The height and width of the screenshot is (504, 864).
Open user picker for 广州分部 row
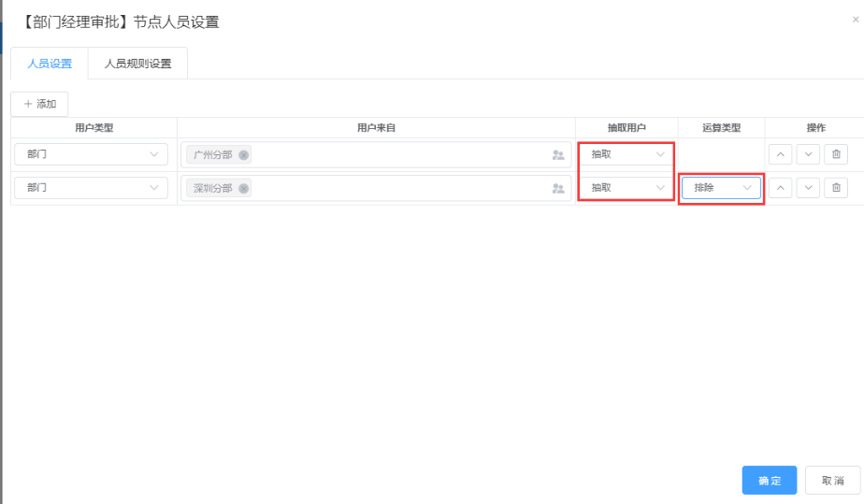pos(558,155)
